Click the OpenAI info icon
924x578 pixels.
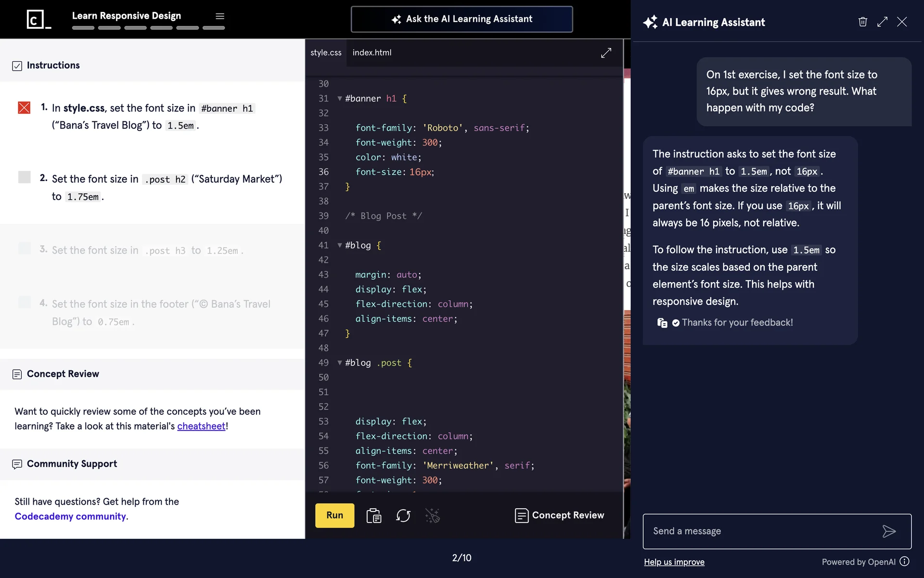(x=905, y=562)
